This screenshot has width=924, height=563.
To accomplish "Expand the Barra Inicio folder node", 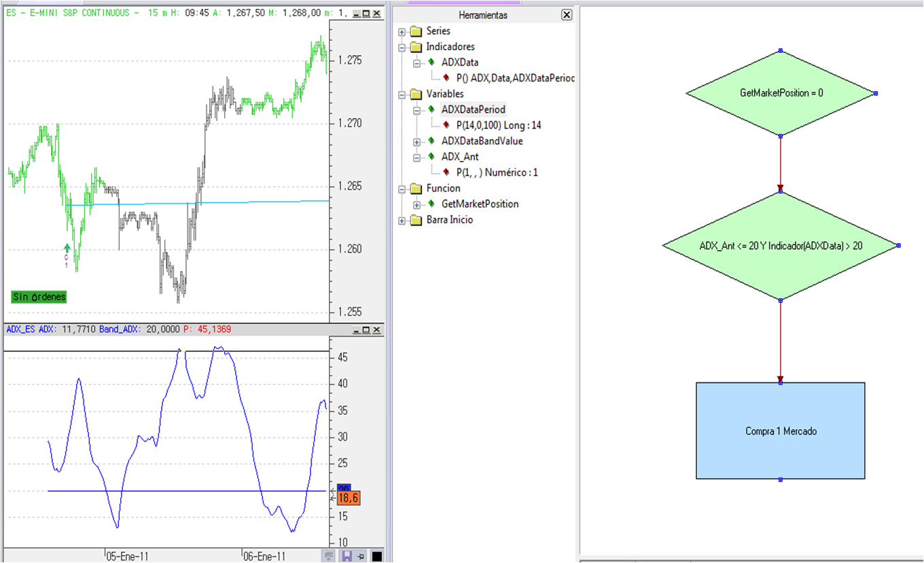I will pos(402,220).
